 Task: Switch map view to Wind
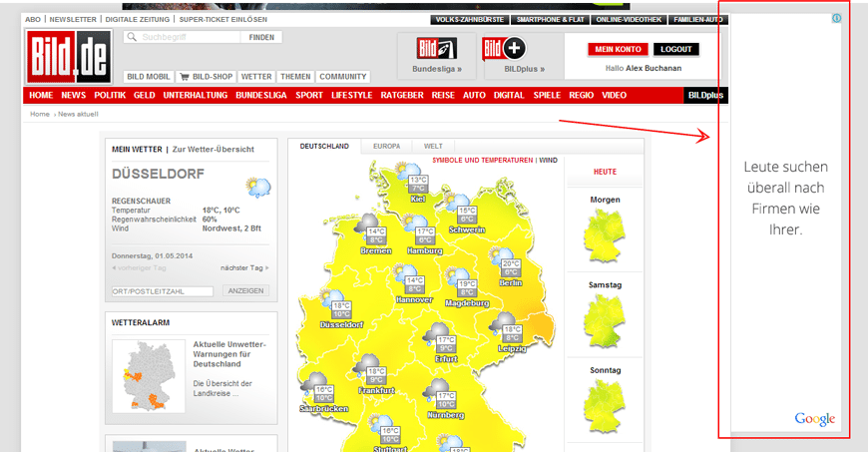[x=549, y=160]
